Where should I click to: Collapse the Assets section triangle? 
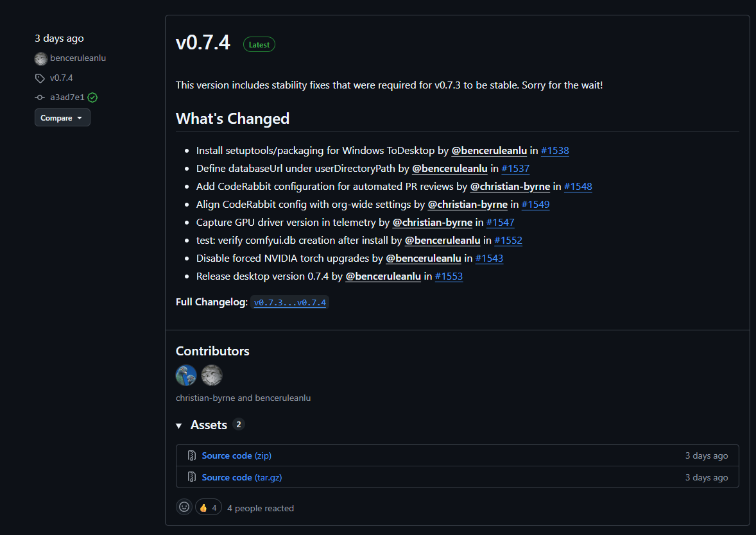pos(179,425)
